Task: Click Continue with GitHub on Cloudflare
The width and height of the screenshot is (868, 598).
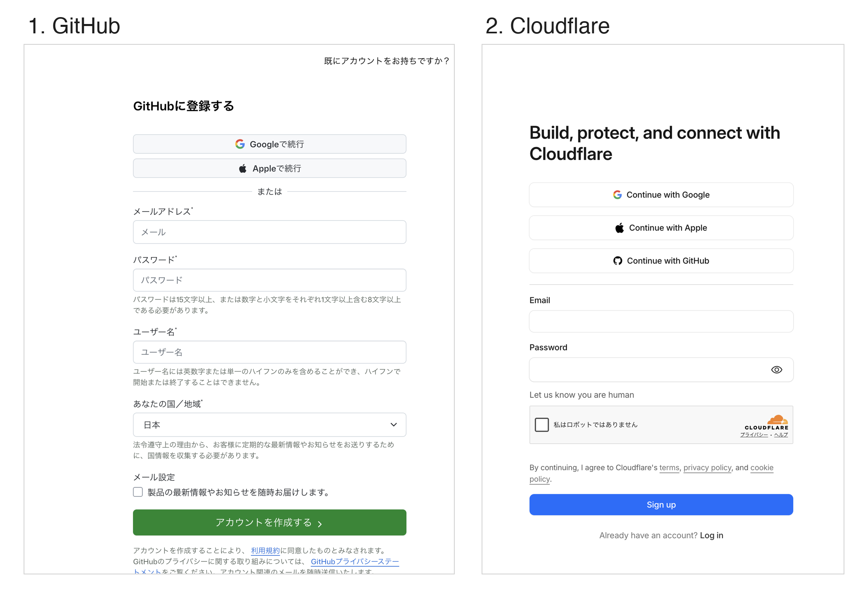Action: [661, 261]
